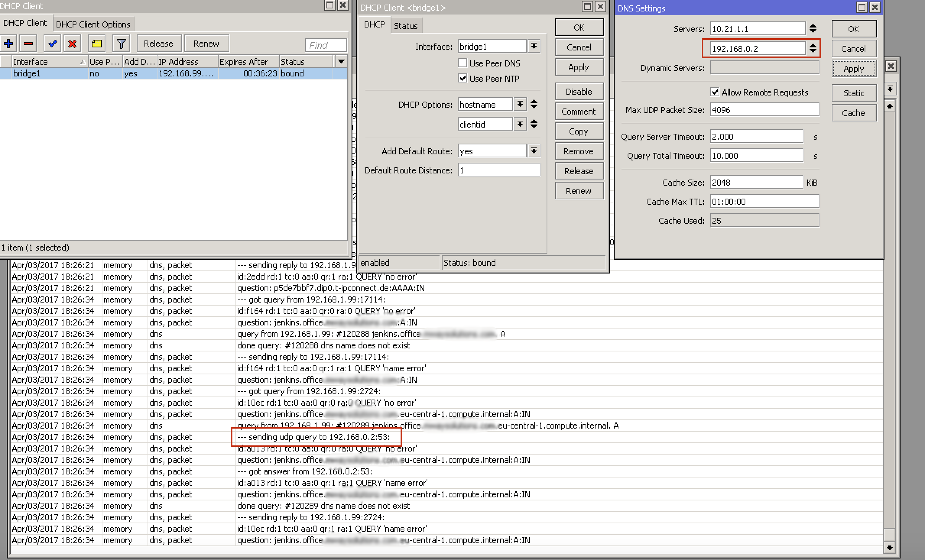Viewport: 925px width, 560px height.
Task: Enable the Use Peer DNS checkbox
Action: pos(462,63)
